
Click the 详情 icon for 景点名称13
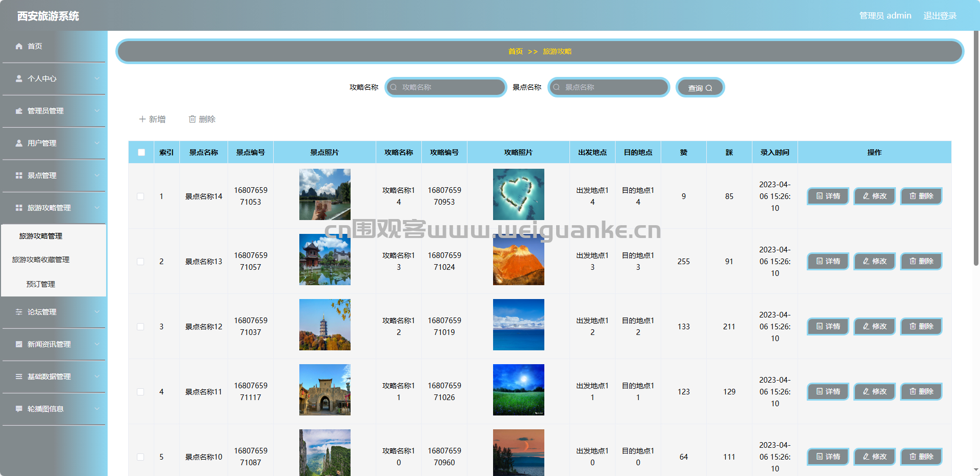820,261
